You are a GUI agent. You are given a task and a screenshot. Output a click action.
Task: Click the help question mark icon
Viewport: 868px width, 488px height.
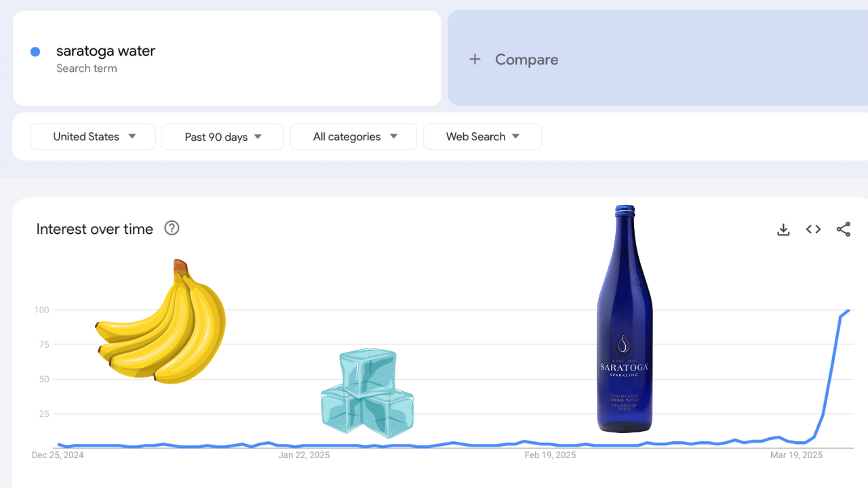click(x=172, y=228)
